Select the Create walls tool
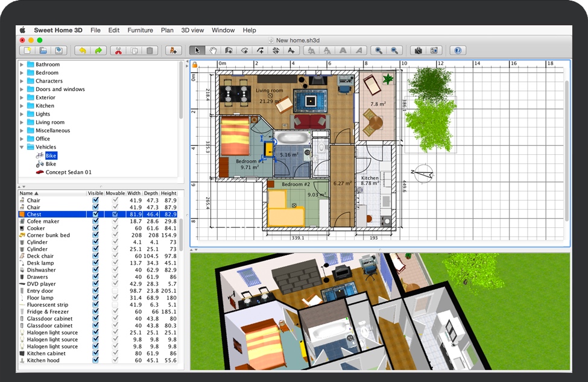Screen dimensions: 588x382 (229, 51)
